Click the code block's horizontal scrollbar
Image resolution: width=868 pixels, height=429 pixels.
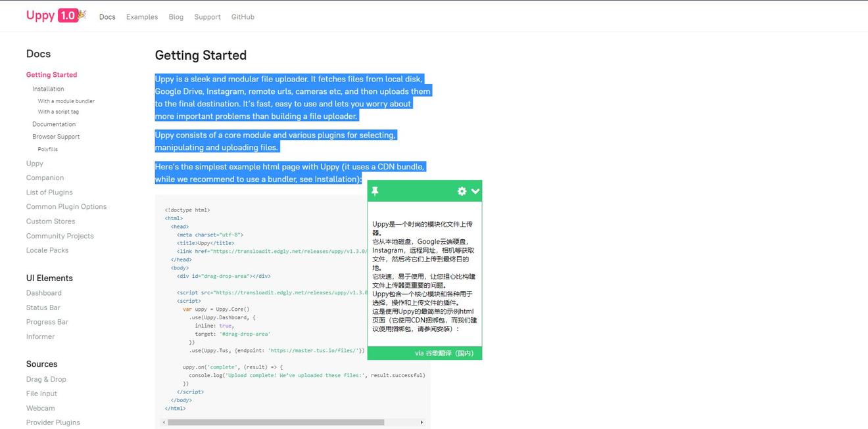[276, 422]
